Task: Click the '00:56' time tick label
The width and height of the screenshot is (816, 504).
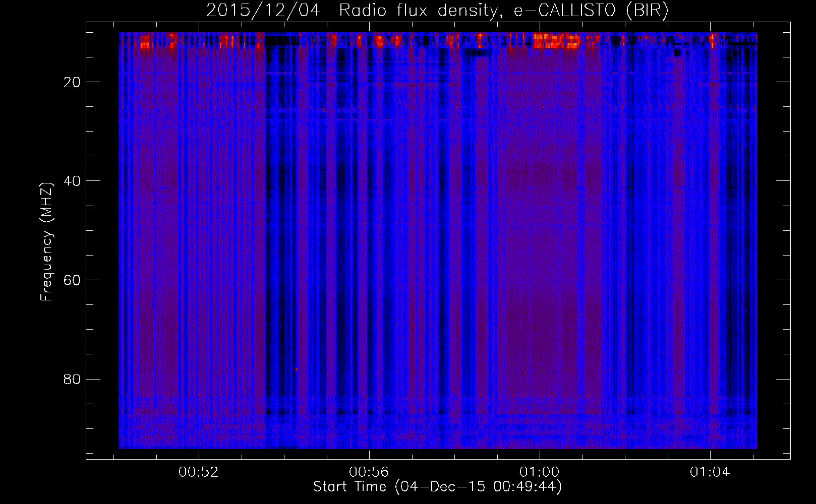Action: [x=369, y=472]
